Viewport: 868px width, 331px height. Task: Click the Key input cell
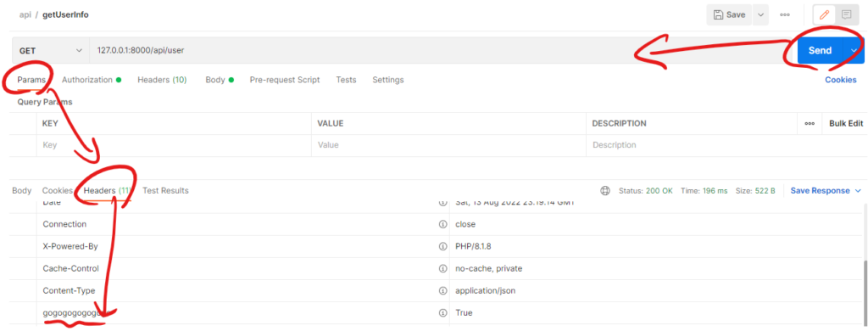tap(174, 145)
